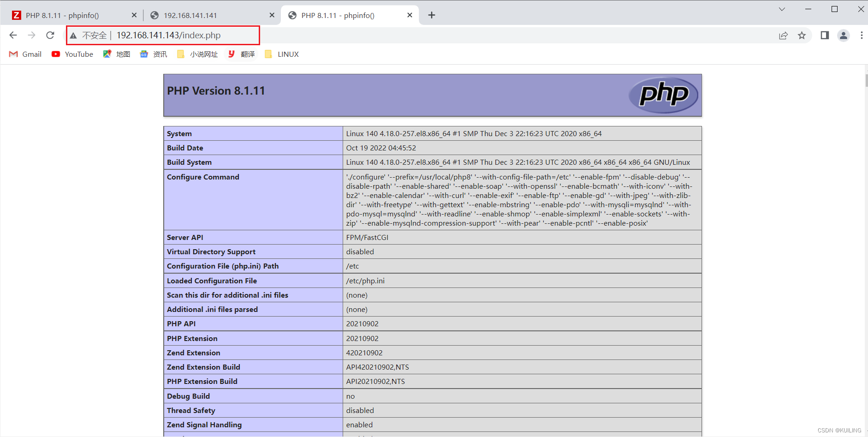Open the LINUX bookmark folder
This screenshot has width=868, height=437.
[282, 54]
